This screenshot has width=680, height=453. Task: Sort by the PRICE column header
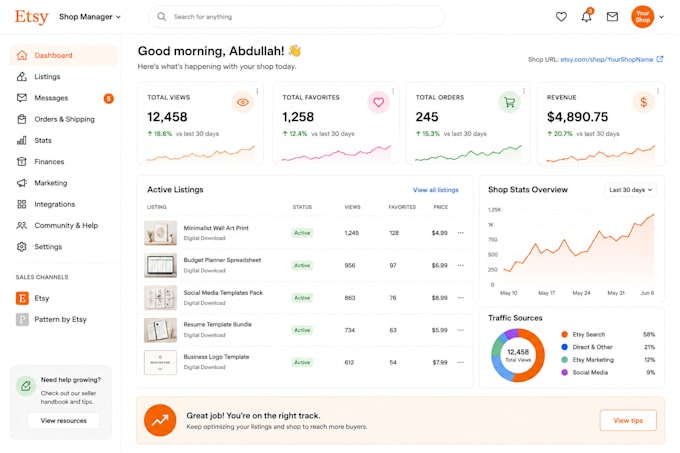click(441, 207)
